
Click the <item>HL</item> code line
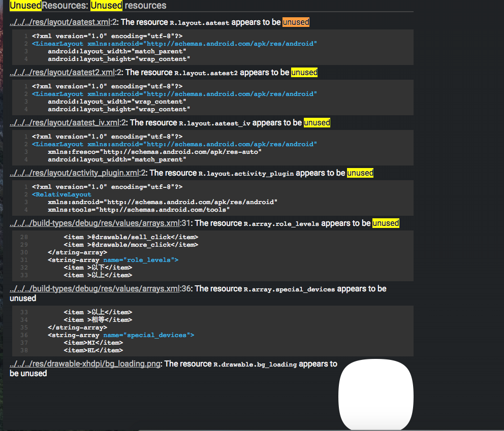[x=93, y=350]
